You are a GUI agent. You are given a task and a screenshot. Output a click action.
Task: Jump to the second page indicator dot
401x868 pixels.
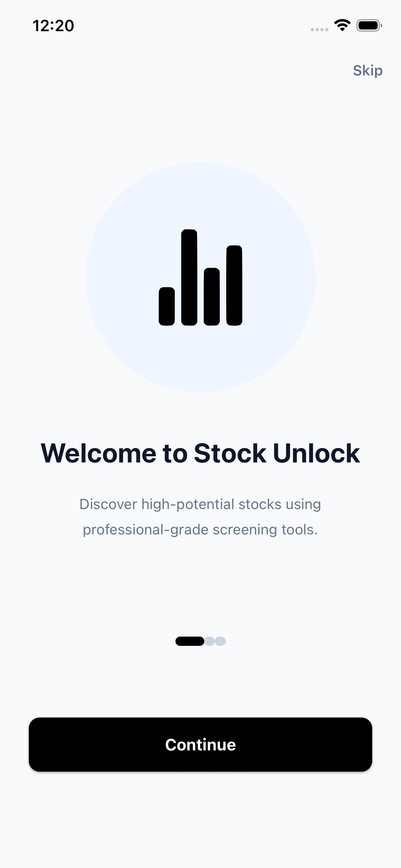pyautogui.click(x=210, y=641)
